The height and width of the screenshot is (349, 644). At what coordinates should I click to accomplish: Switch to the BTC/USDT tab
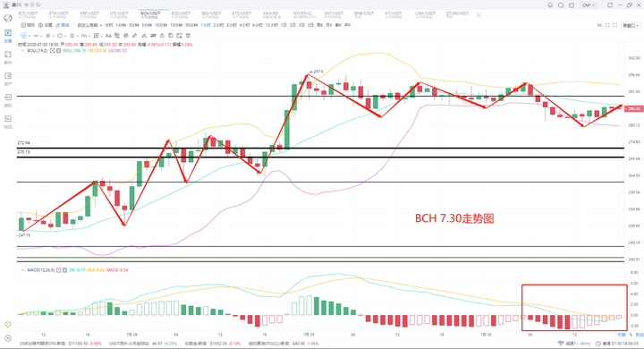coord(29,15)
